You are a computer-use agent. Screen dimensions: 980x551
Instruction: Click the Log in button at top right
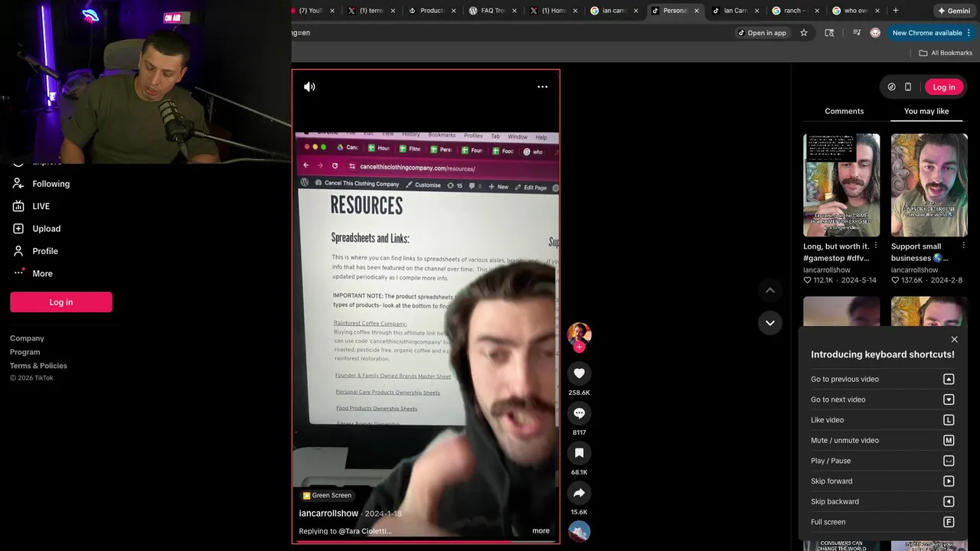tap(943, 87)
